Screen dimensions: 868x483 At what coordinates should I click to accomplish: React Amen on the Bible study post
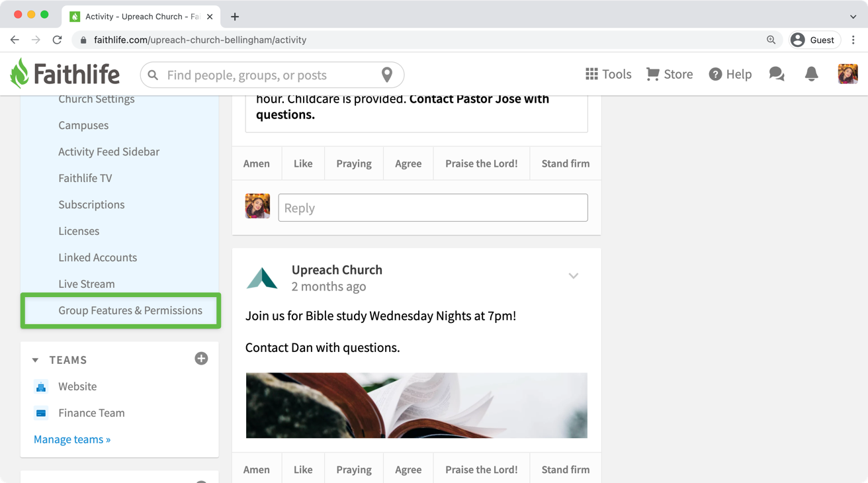(x=257, y=469)
